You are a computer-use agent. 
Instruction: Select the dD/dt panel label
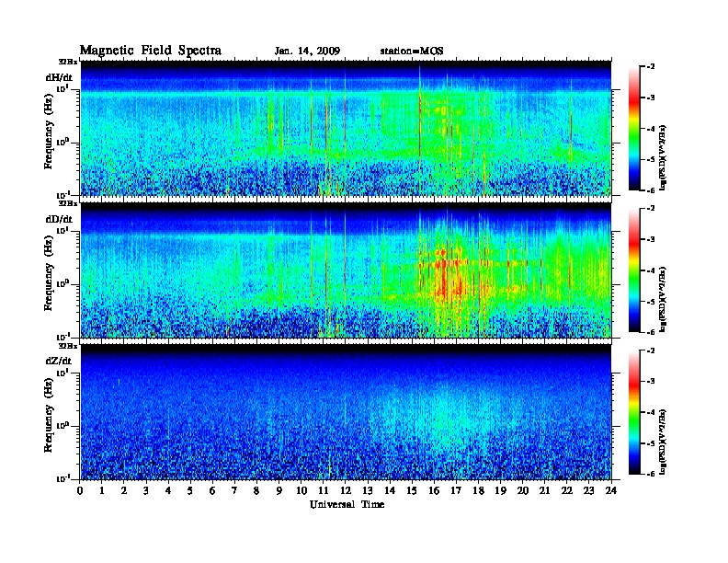(59, 219)
